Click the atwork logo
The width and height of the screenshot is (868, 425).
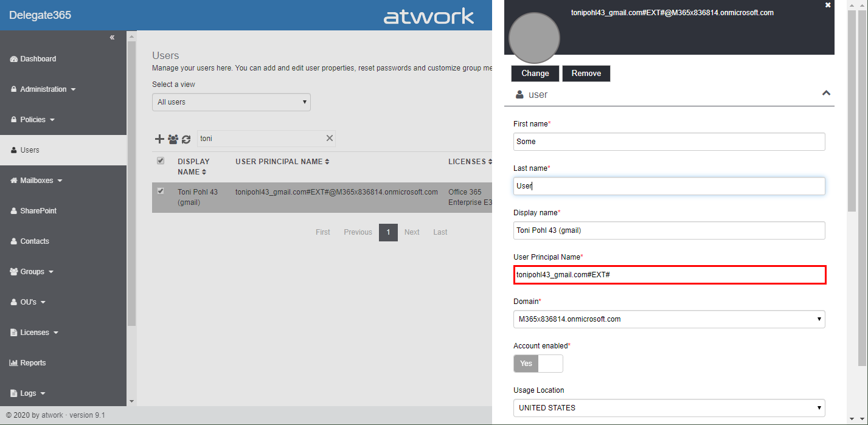(429, 16)
